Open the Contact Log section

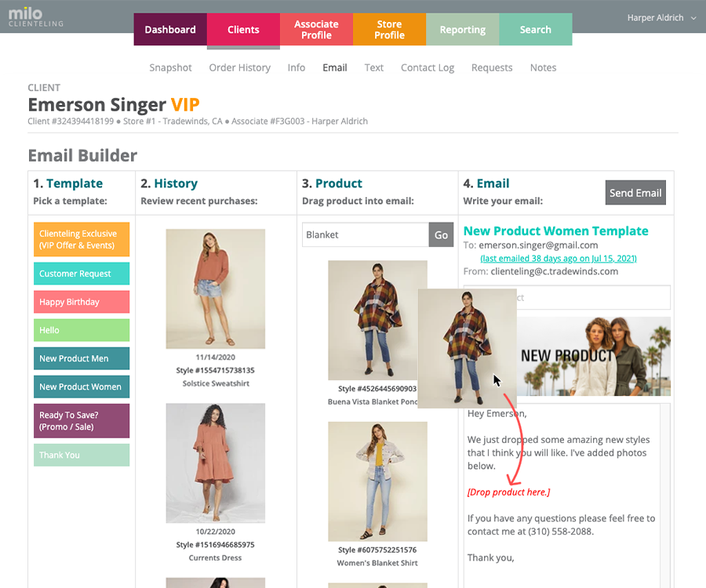(428, 67)
